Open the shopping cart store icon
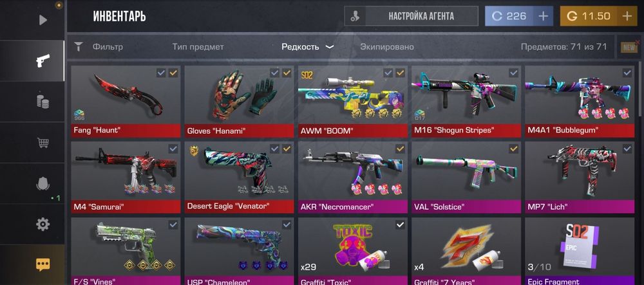The width and height of the screenshot is (644, 285). pos(43,142)
